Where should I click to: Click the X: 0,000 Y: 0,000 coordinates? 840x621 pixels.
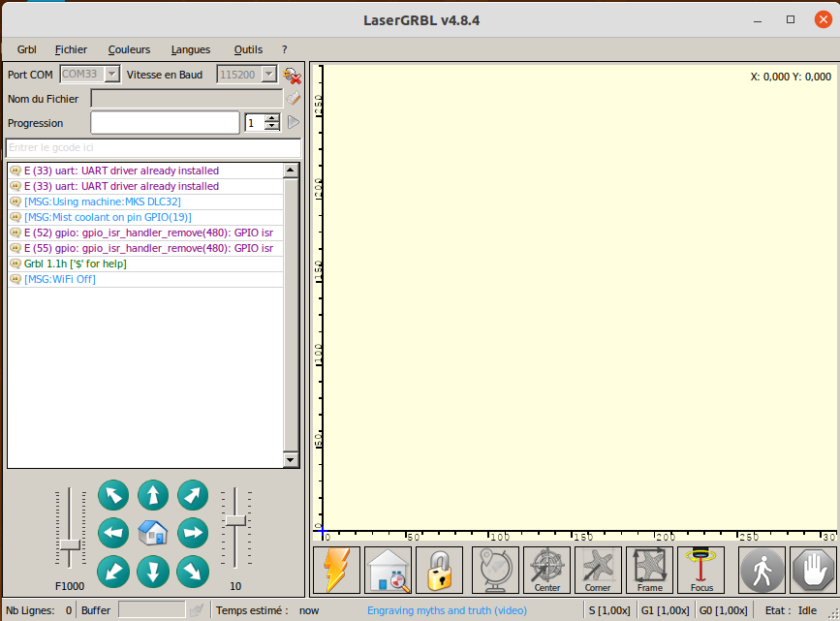[791, 77]
